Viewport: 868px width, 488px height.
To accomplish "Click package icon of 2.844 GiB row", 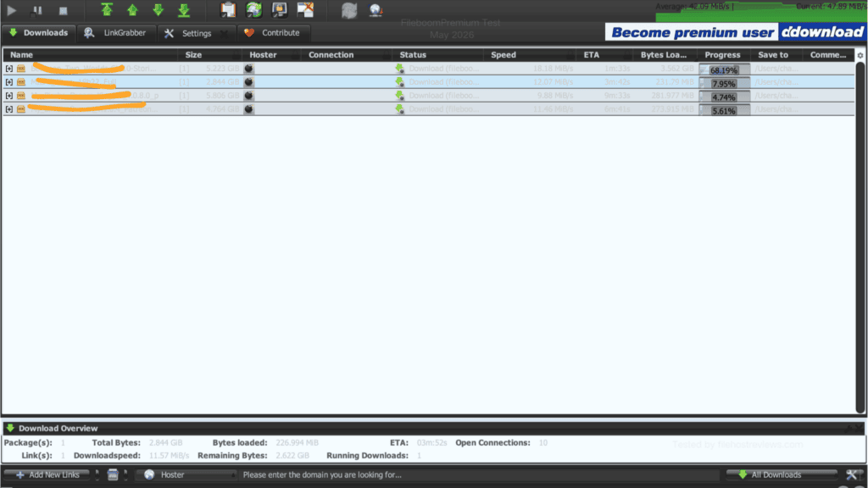I will [21, 82].
